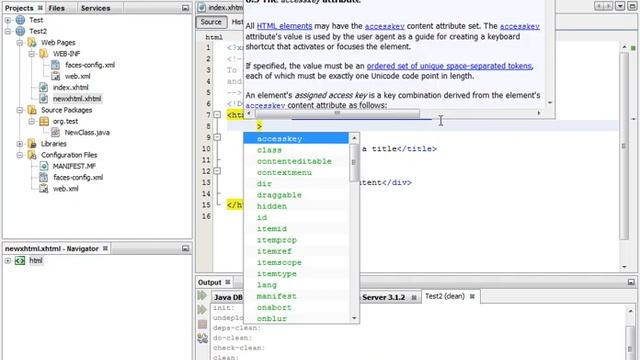
Task: Select newxhtml.xhtml in project tree
Action: click(x=77, y=99)
